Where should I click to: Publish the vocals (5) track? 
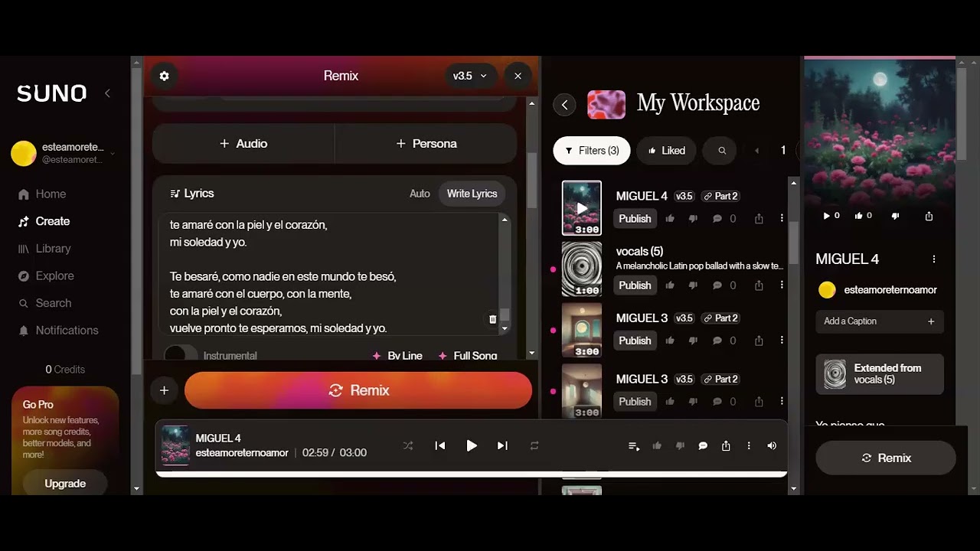coord(635,285)
